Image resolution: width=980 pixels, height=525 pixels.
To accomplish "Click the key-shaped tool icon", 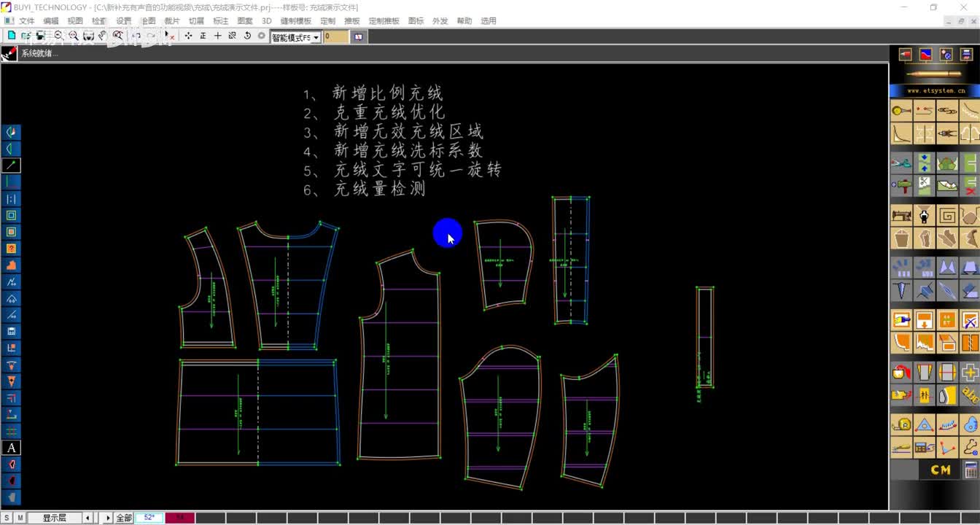I will [902, 111].
